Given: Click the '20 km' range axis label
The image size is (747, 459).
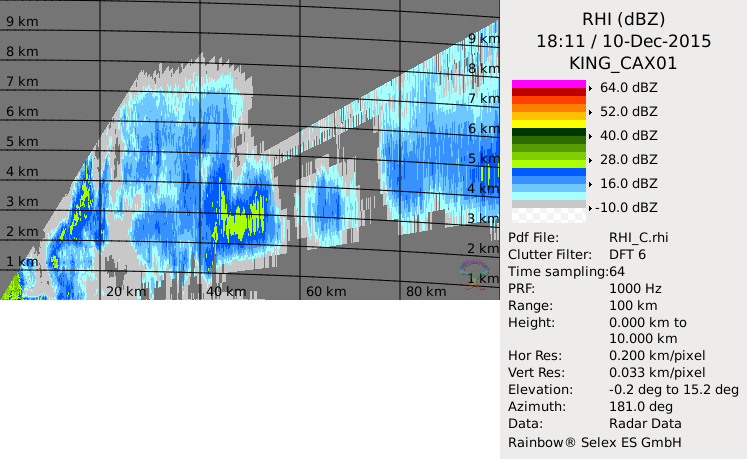Looking at the screenshot, I should pyautogui.click(x=126, y=291).
